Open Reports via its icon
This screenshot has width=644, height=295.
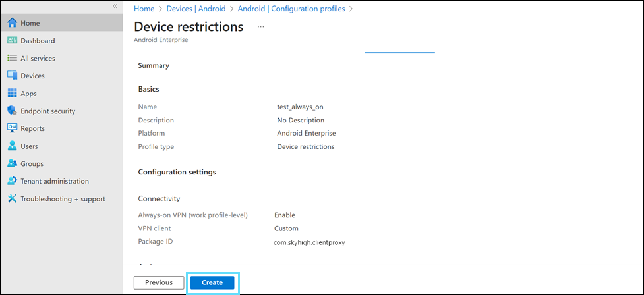click(12, 128)
